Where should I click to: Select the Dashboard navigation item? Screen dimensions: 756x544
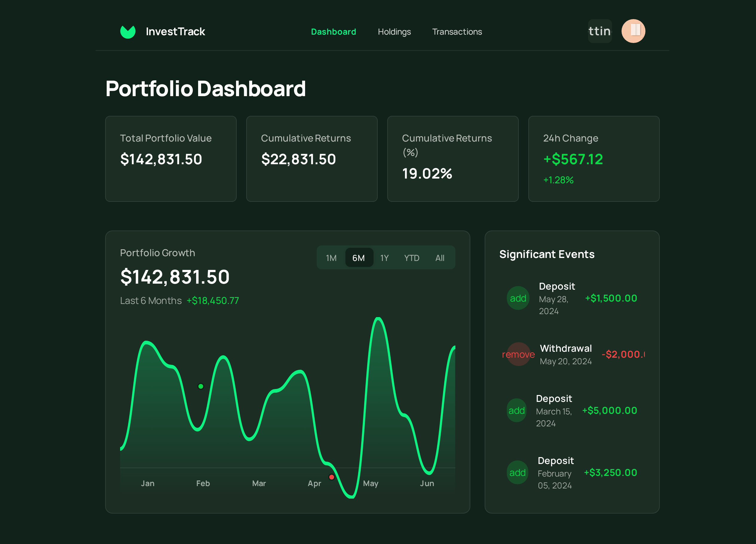click(x=333, y=32)
